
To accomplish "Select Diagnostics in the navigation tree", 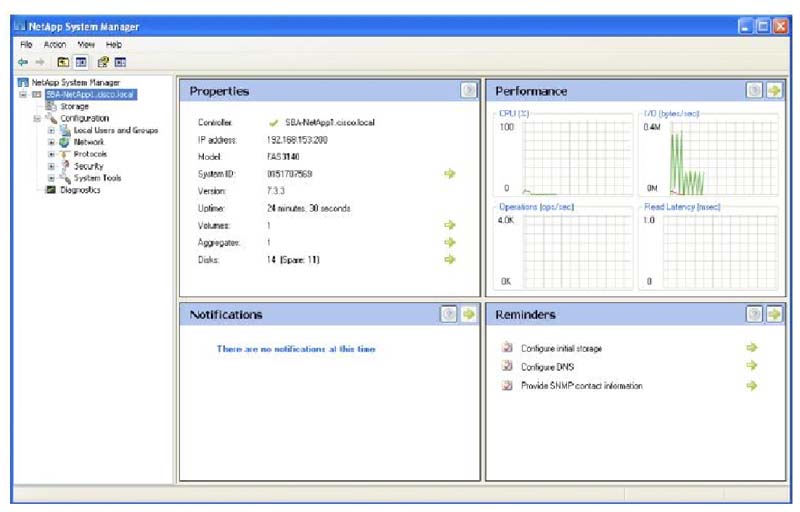I will point(79,190).
